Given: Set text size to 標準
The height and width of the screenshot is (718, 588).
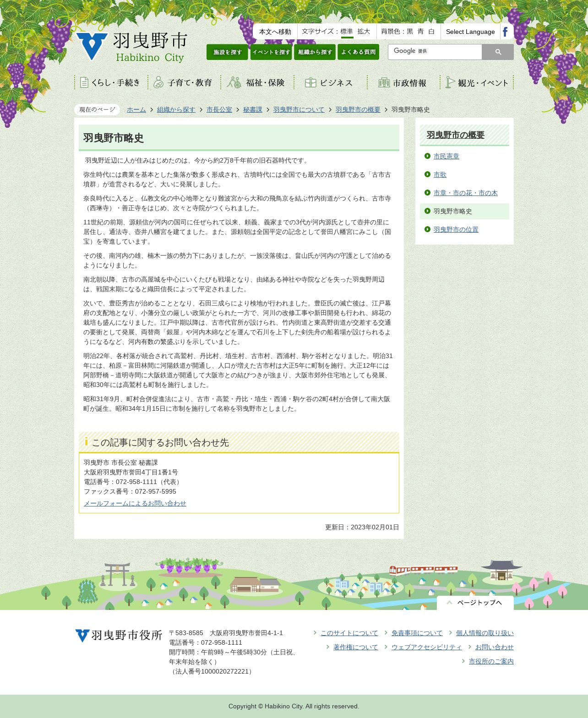Looking at the screenshot, I should tap(347, 32).
